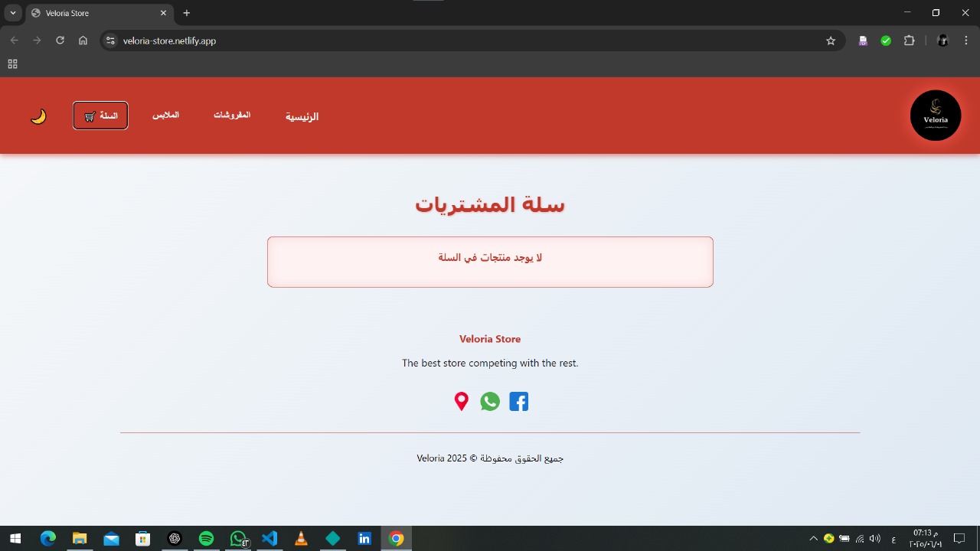
Task: Navigate to the الرئيسية home link
Action: tap(302, 116)
